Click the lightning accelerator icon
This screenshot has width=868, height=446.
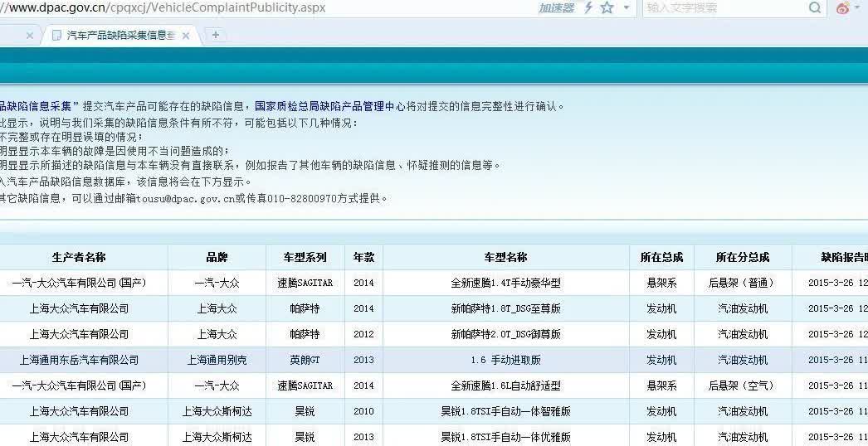click(x=588, y=7)
